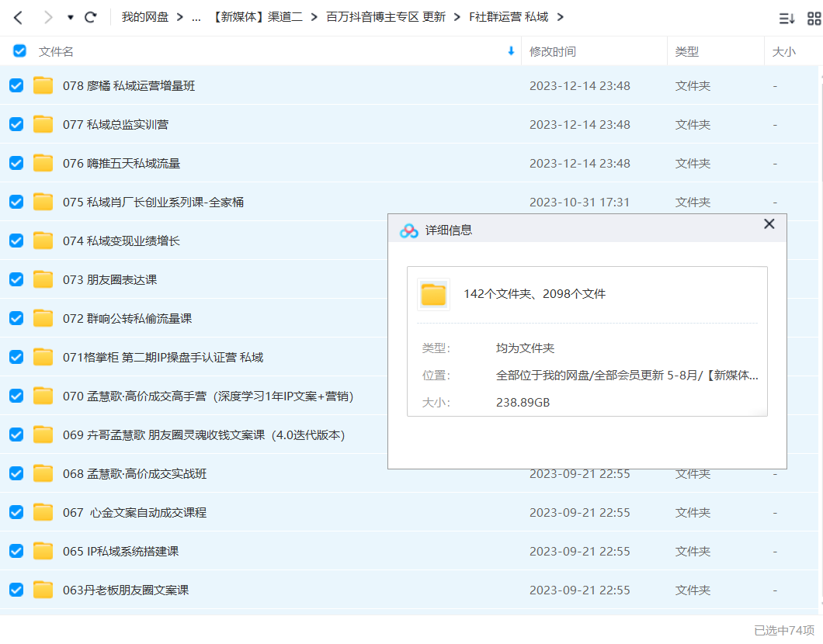Go to 百万抖音博主专区 更新 breadcrumb

[x=386, y=17]
